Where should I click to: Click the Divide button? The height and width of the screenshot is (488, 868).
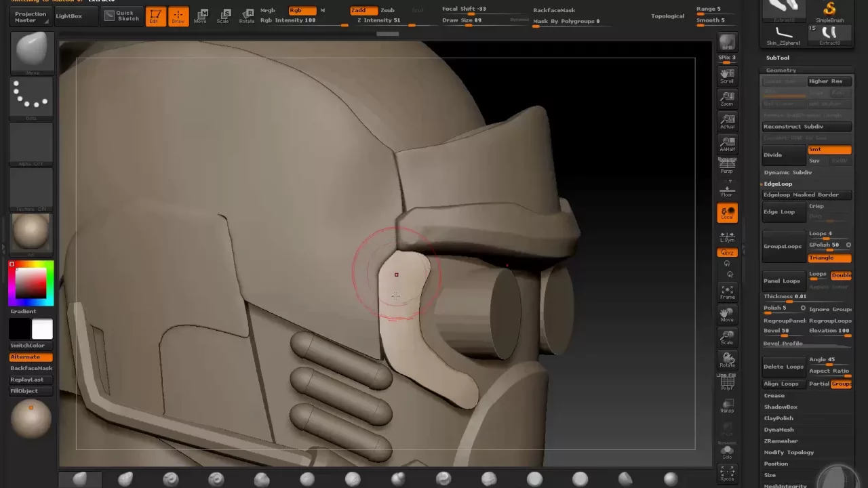coord(784,155)
